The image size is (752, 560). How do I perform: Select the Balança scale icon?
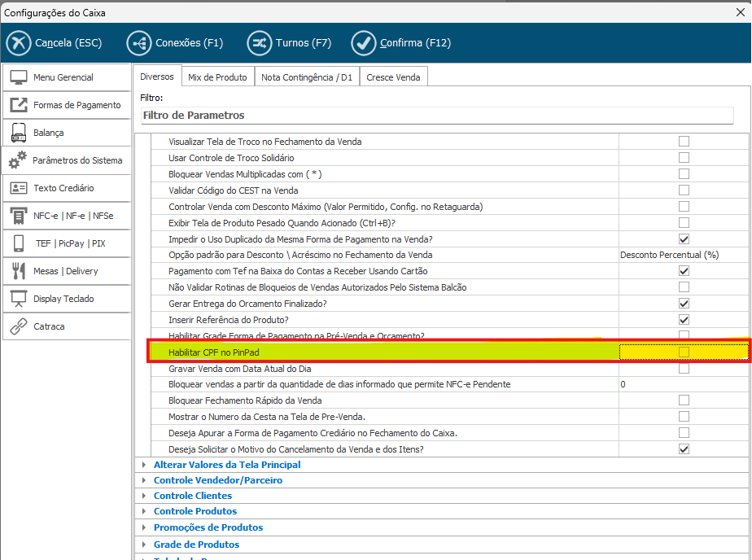(18, 133)
